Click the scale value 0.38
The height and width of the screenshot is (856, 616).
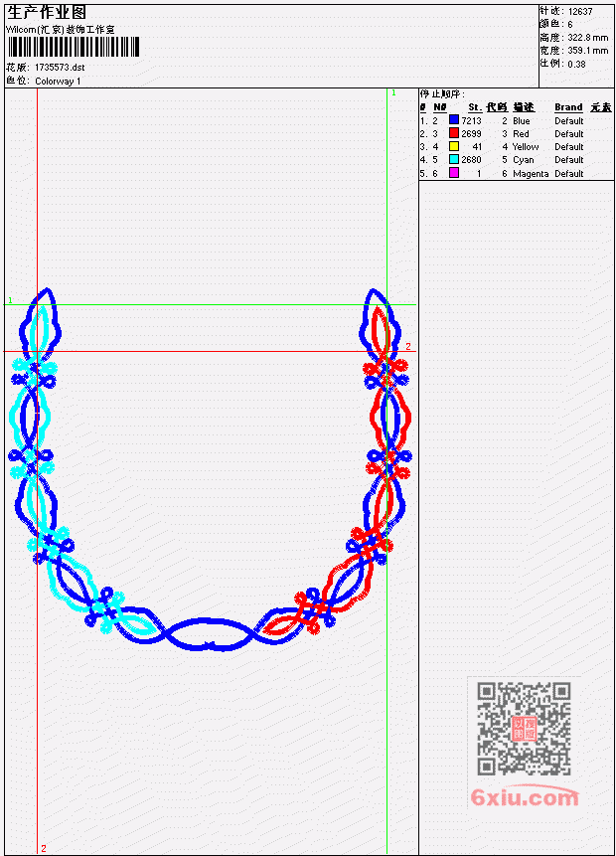pyautogui.click(x=576, y=64)
